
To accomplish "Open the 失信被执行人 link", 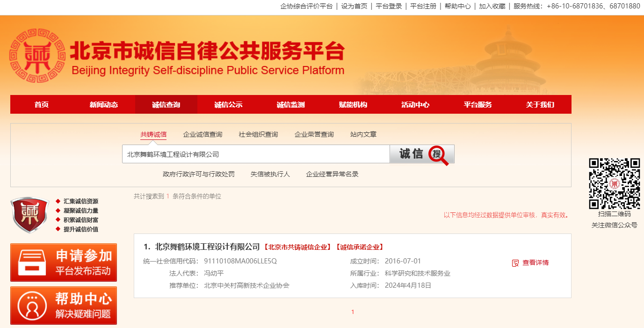I will (270, 174).
